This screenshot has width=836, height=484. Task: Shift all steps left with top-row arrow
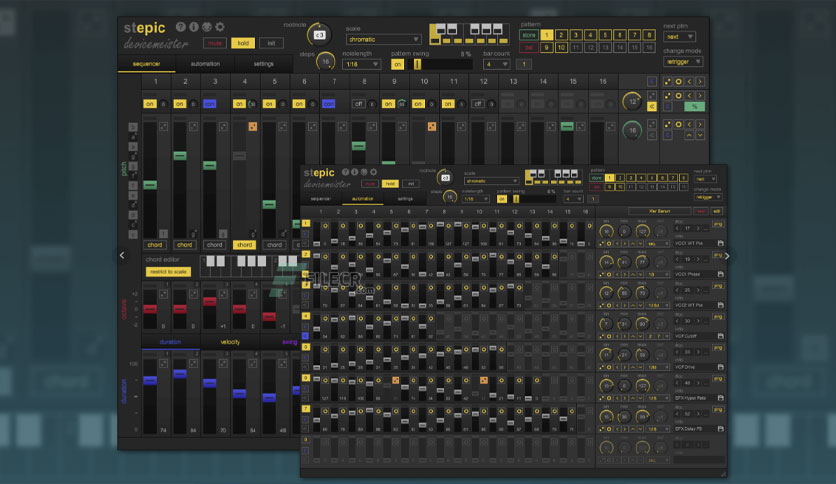click(x=689, y=82)
